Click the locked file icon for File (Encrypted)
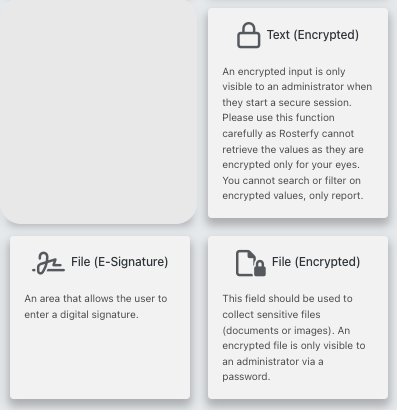 251,263
